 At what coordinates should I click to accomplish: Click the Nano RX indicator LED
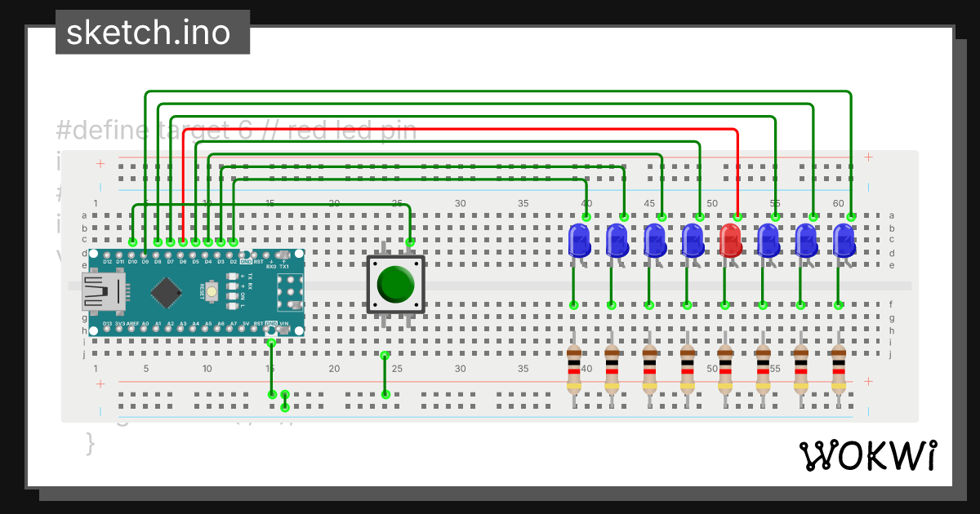click(x=232, y=286)
